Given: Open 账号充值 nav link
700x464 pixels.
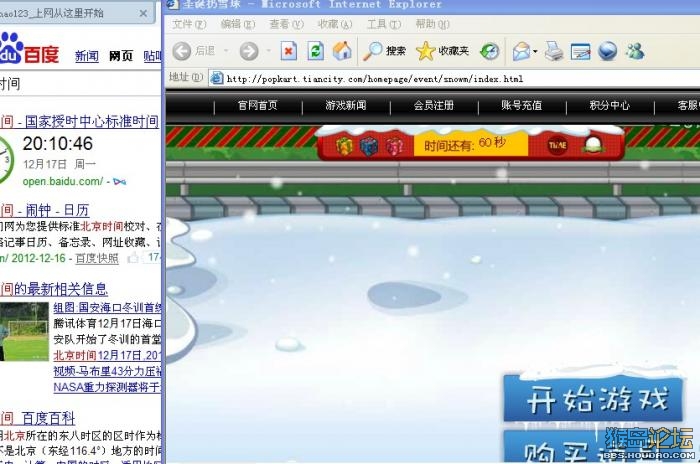Looking at the screenshot, I should pyautogui.click(x=522, y=105).
